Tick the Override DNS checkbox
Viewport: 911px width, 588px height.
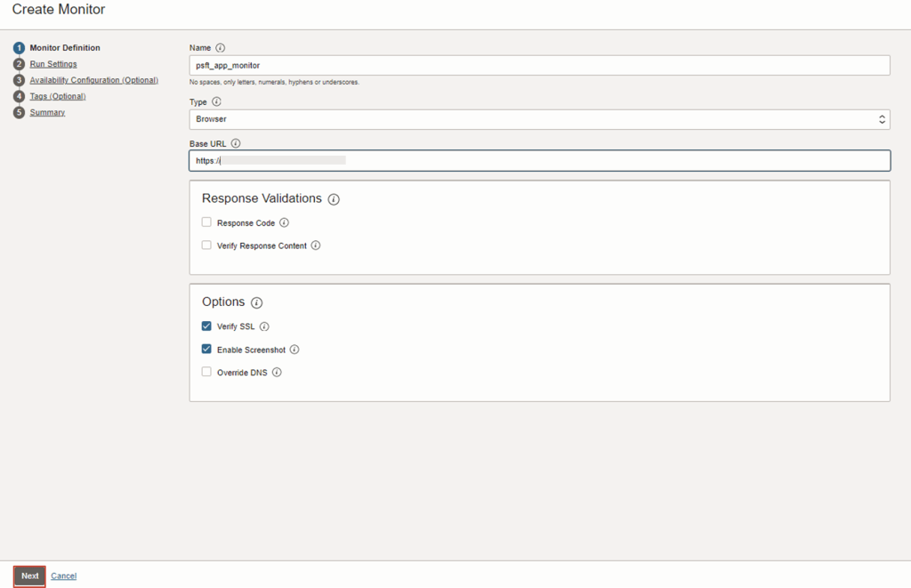pos(206,373)
